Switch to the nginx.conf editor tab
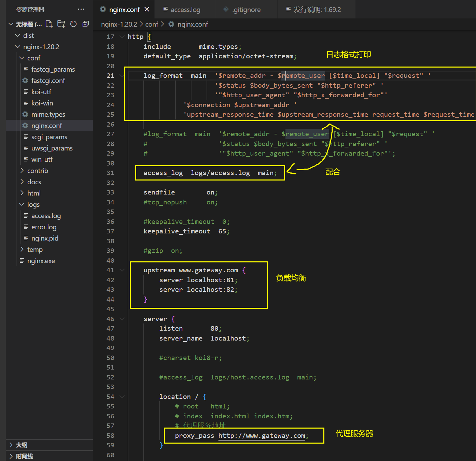This screenshot has height=461, width=476. coord(125,10)
